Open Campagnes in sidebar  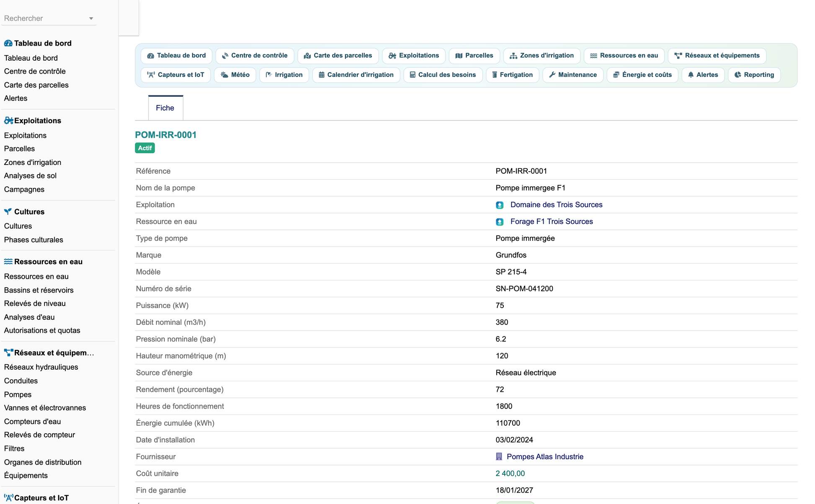[x=24, y=190]
